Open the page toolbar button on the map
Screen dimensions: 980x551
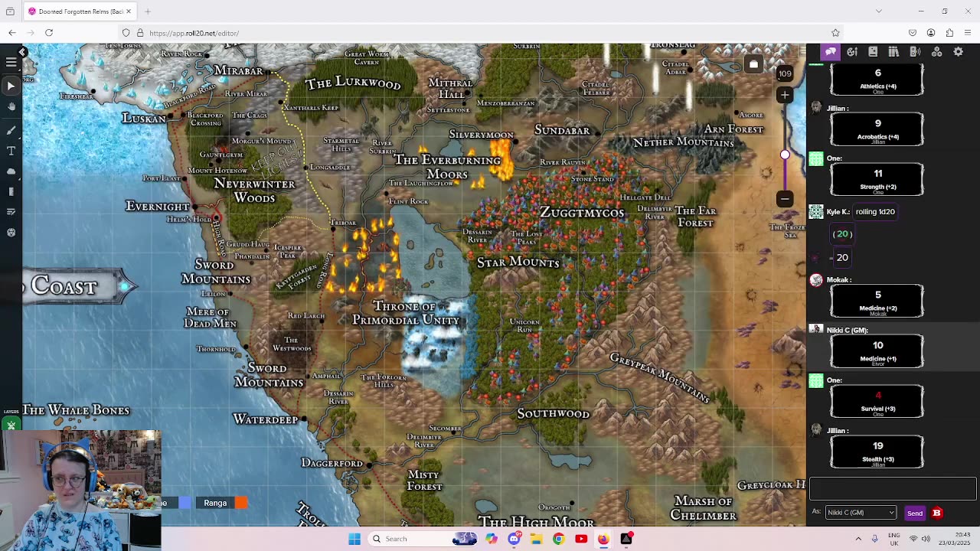753,64
